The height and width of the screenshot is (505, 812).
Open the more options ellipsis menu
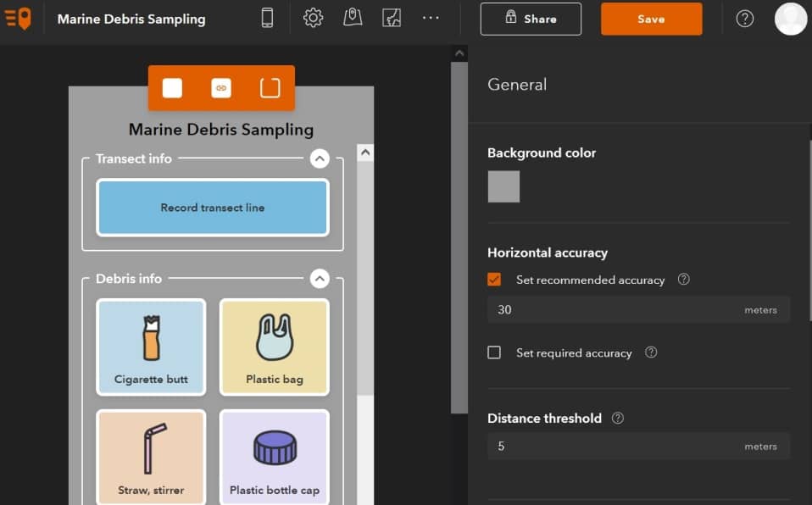point(431,18)
